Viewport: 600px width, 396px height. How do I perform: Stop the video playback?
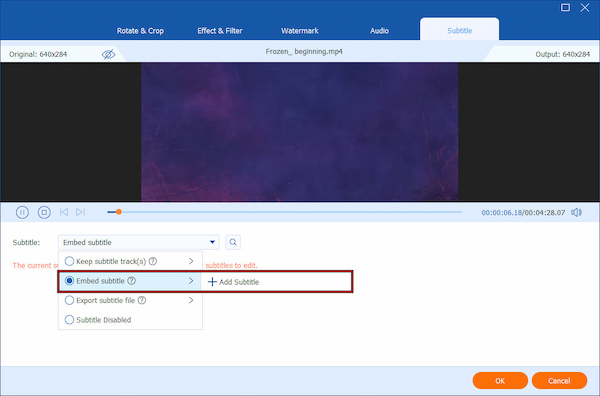click(x=44, y=212)
